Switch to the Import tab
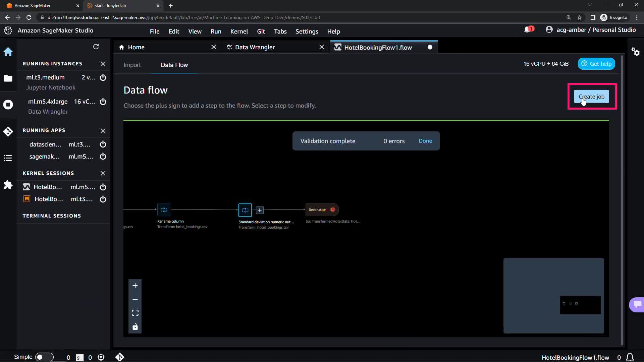Image resolution: width=644 pixels, height=362 pixels. pyautogui.click(x=132, y=65)
